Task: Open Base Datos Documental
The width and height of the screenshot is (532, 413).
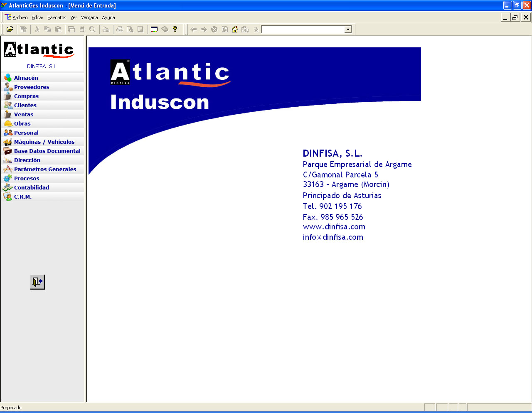Action: click(x=42, y=151)
